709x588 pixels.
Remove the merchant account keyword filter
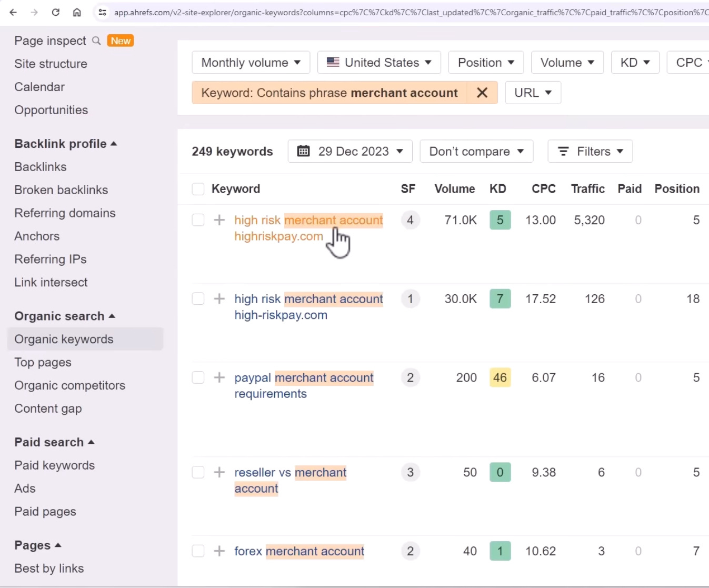tap(482, 93)
